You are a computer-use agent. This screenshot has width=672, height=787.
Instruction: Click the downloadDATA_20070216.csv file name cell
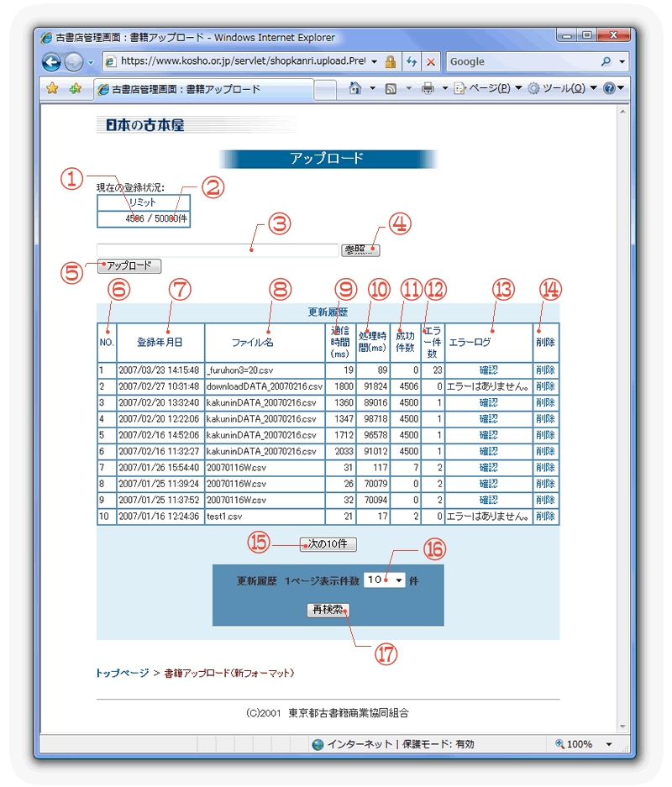265,386
